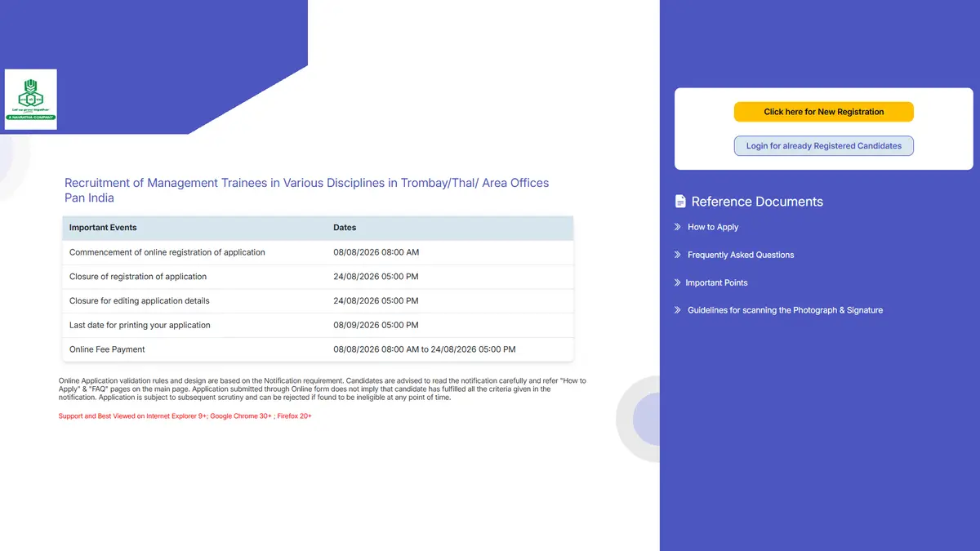This screenshot has width=980, height=551.
Task: Select Closure for editing application details text
Action: pyautogui.click(x=140, y=300)
